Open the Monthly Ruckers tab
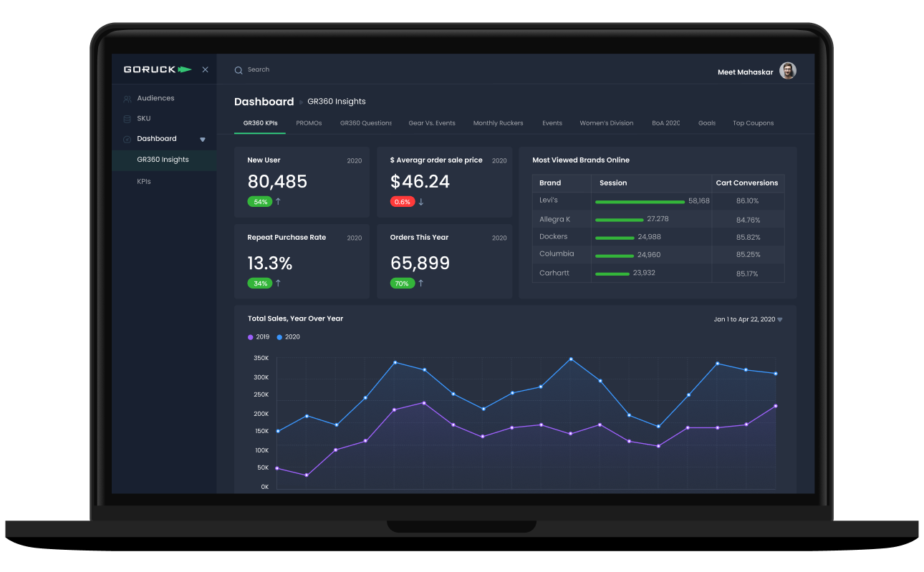This screenshot has height=572, width=924. pyautogui.click(x=498, y=122)
